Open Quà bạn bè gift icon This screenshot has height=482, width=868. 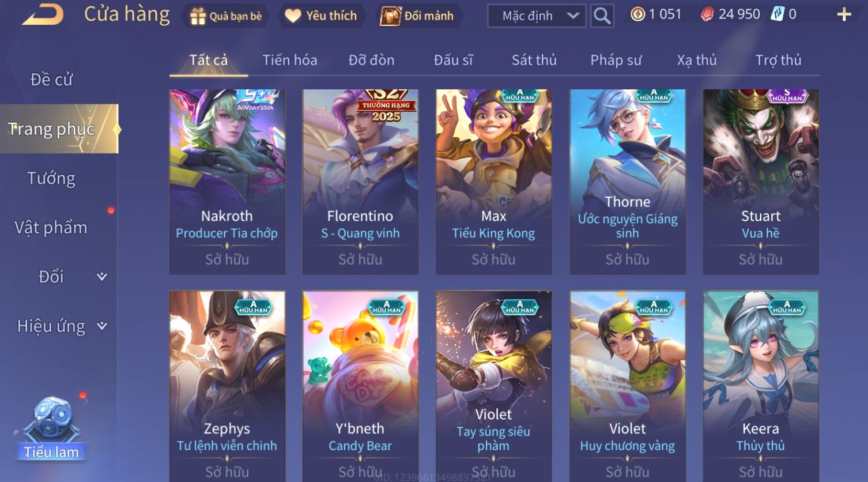coord(198,16)
